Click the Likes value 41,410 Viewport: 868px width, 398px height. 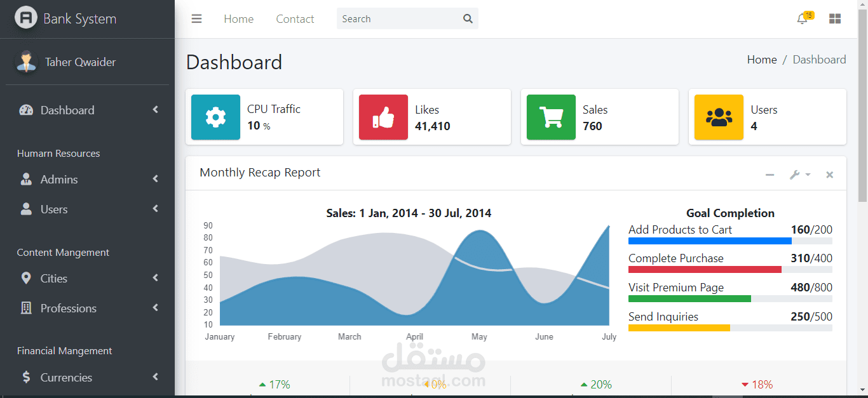point(433,126)
